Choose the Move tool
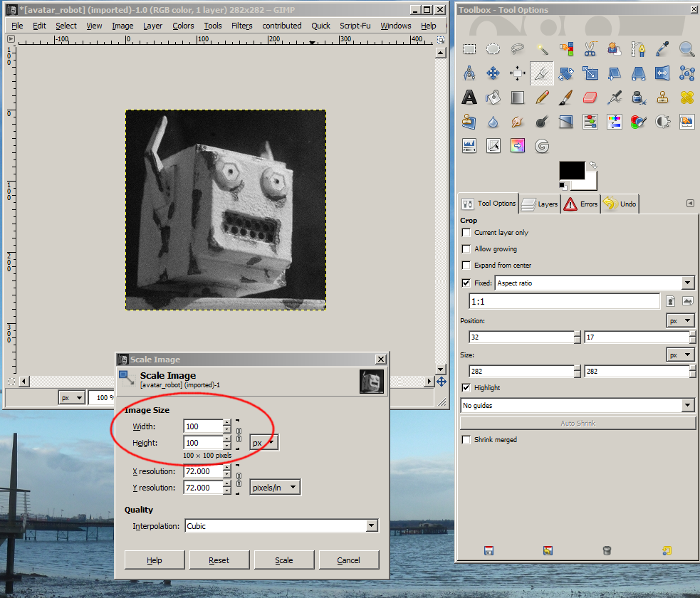700x598 pixels. tap(493, 73)
